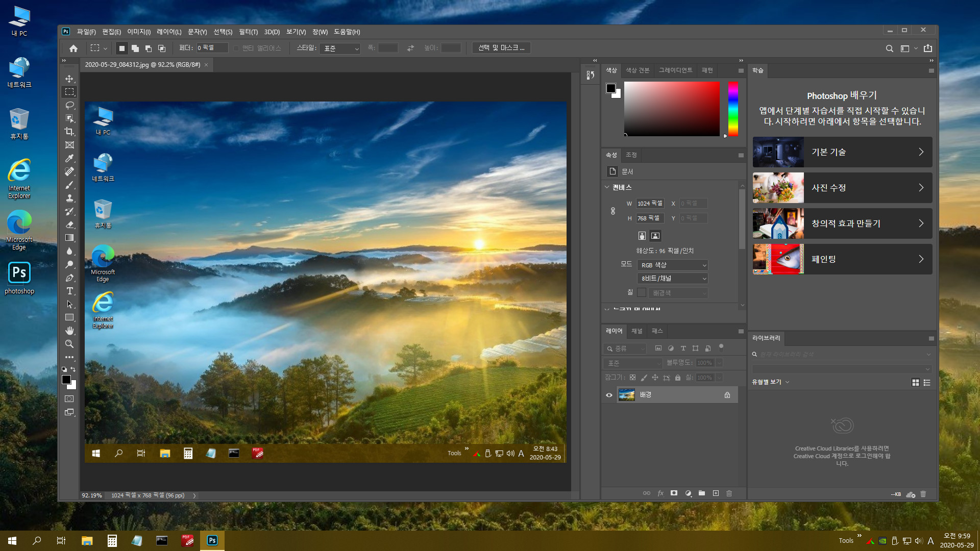Viewport: 980px width, 551px height.
Task: Select the Eraser tool
Action: [x=69, y=224]
